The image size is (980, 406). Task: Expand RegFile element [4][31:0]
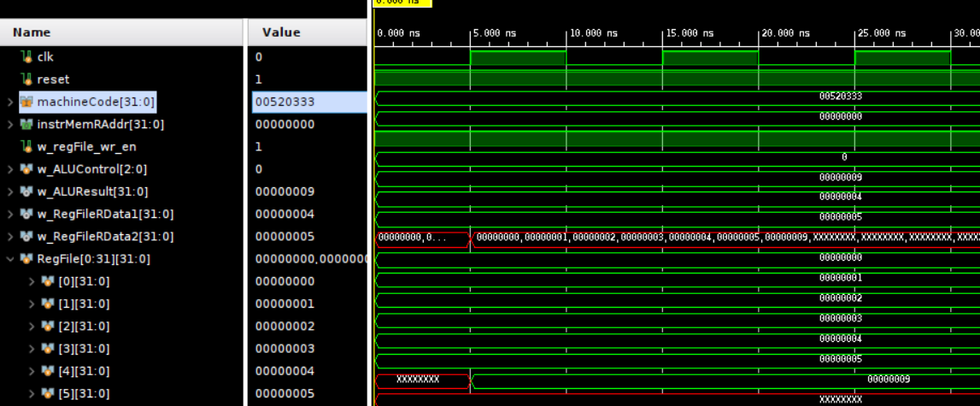point(32,372)
